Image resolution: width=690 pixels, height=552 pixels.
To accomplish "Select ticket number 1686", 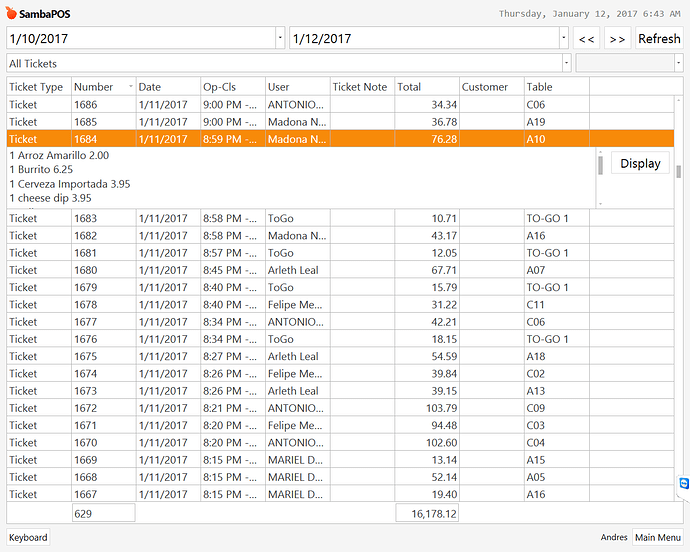I will [x=85, y=105].
